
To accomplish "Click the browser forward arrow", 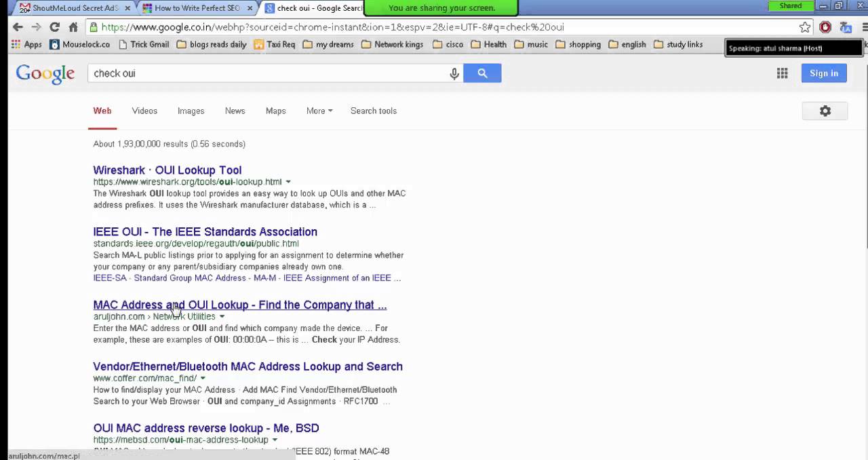I will 36,27.
